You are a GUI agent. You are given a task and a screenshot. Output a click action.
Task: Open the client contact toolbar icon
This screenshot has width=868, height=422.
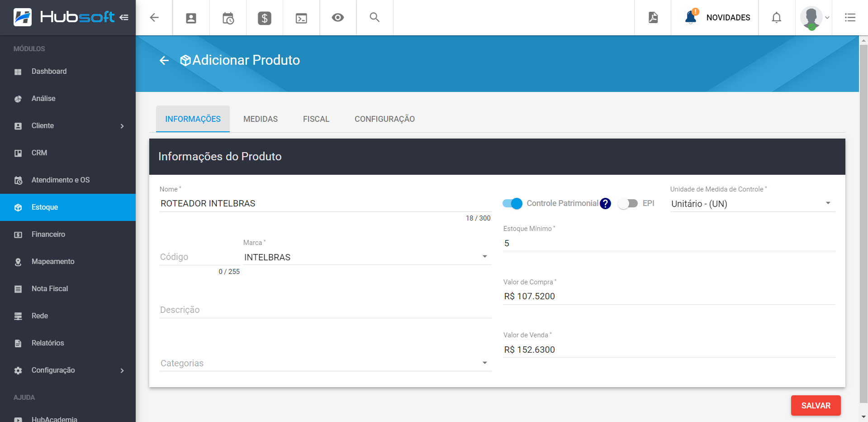191,18
